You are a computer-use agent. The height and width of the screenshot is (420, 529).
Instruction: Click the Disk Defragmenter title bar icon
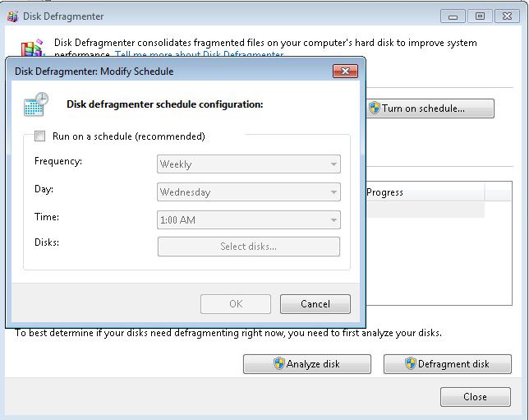pos(12,16)
